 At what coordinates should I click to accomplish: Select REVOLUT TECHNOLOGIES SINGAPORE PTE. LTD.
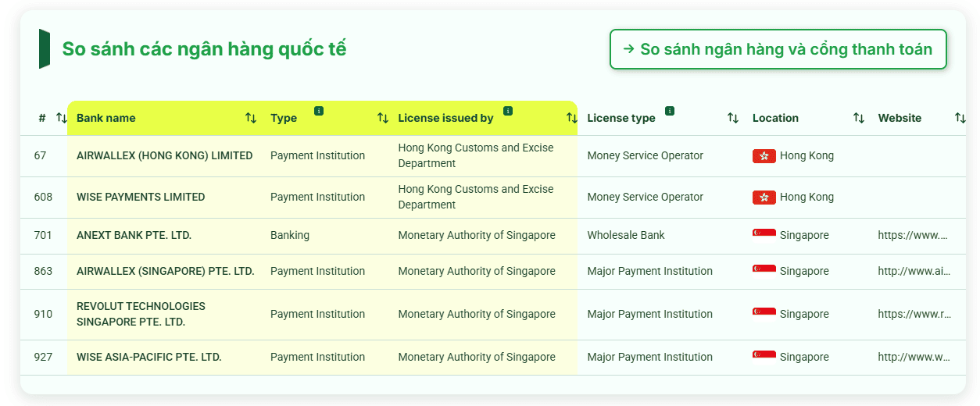tap(141, 314)
